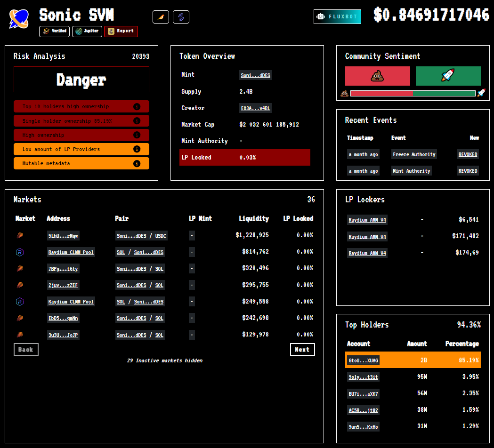Click the Percentage column header in Top Holders
The image size is (494, 448).
point(462,344)
